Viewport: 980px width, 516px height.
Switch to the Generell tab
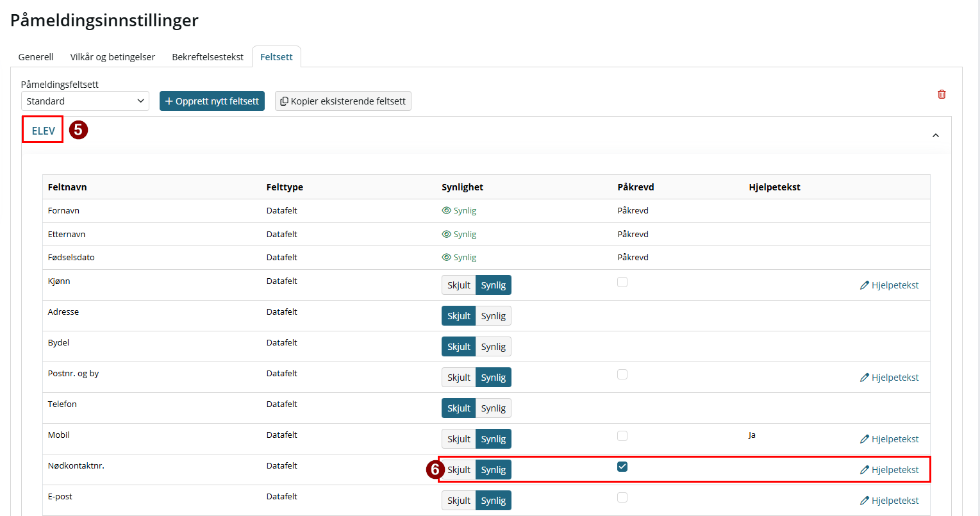36,57
